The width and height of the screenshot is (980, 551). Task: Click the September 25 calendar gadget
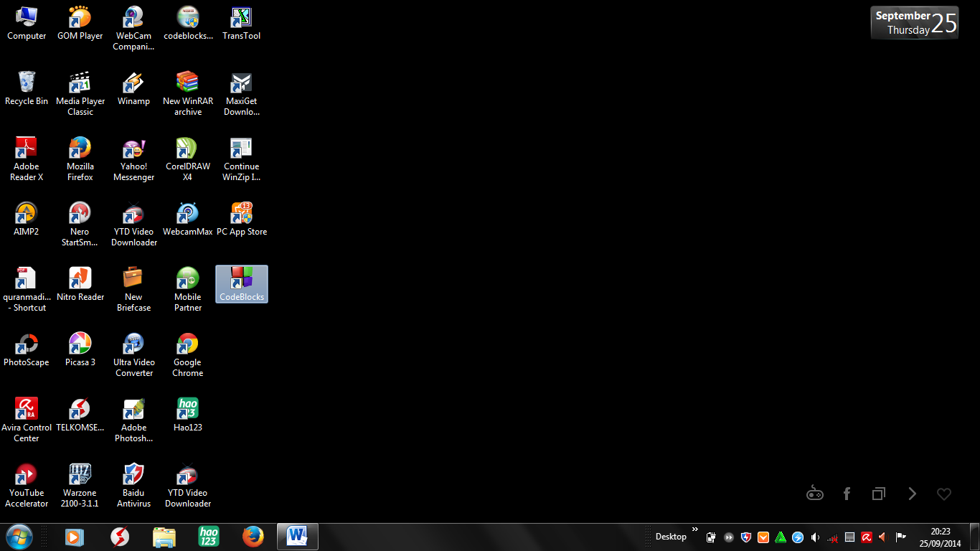pos(915,23)
